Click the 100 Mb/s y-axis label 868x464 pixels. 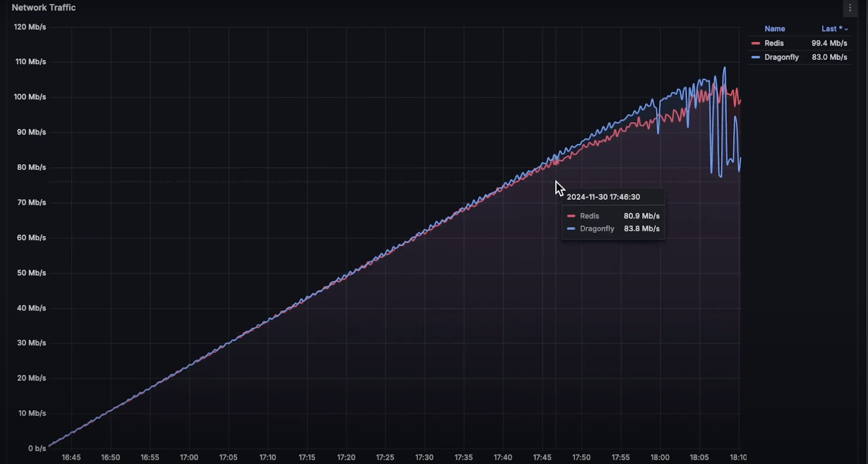[x=30, y=97]
